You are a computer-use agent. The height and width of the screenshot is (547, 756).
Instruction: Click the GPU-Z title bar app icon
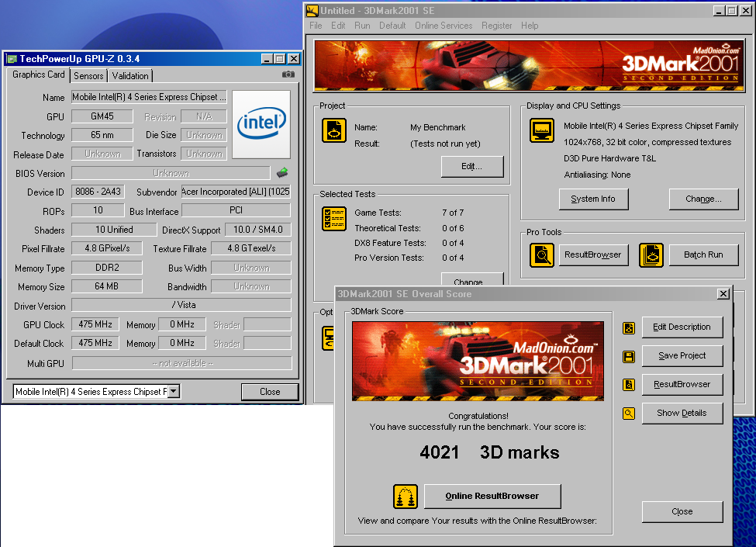(x=12, y=59)
